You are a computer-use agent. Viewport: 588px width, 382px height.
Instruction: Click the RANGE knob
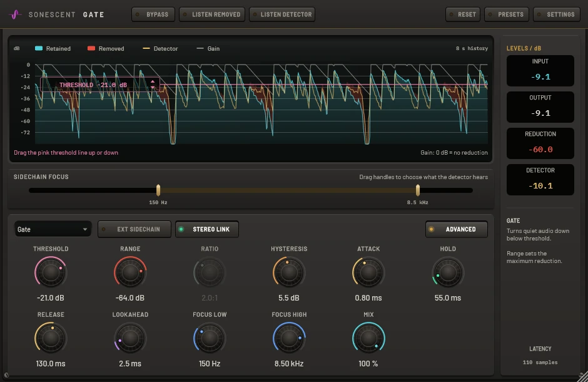pyautogui.click(x=130, y=272)
